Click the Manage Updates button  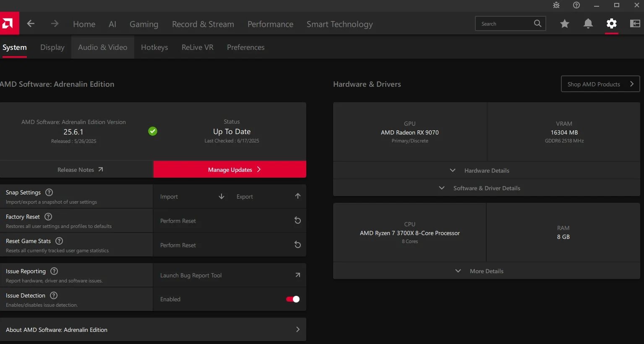coord(230,170)
